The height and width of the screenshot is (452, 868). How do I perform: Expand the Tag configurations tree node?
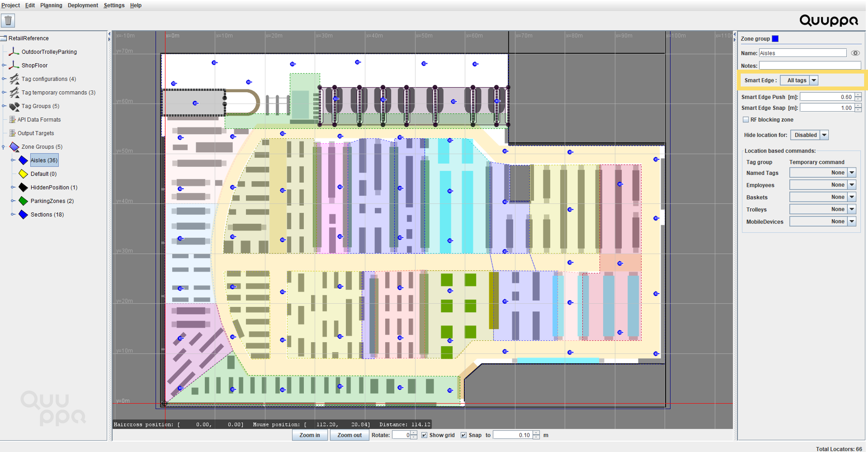point(4,79)
